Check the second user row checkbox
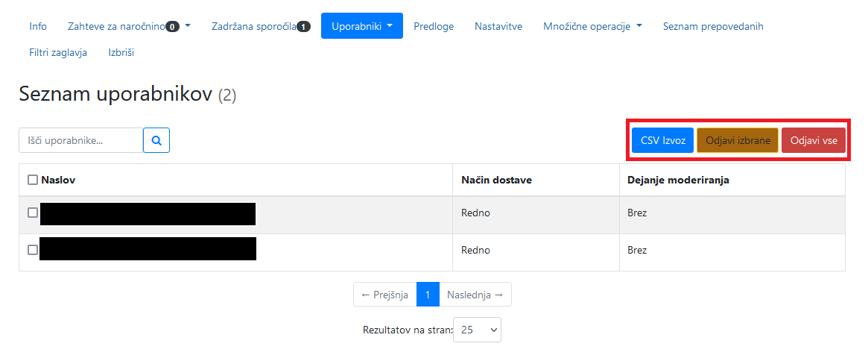Image resolution: width=868 pixels, height=358 pixels. pyautogui.click(x=33, y=250)
